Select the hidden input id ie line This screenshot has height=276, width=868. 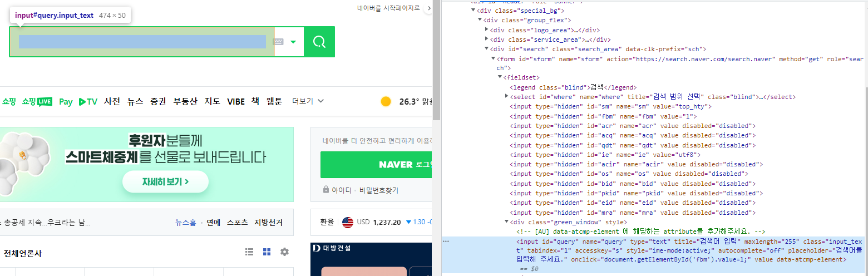pyautogui.click(x=605, y=155)
